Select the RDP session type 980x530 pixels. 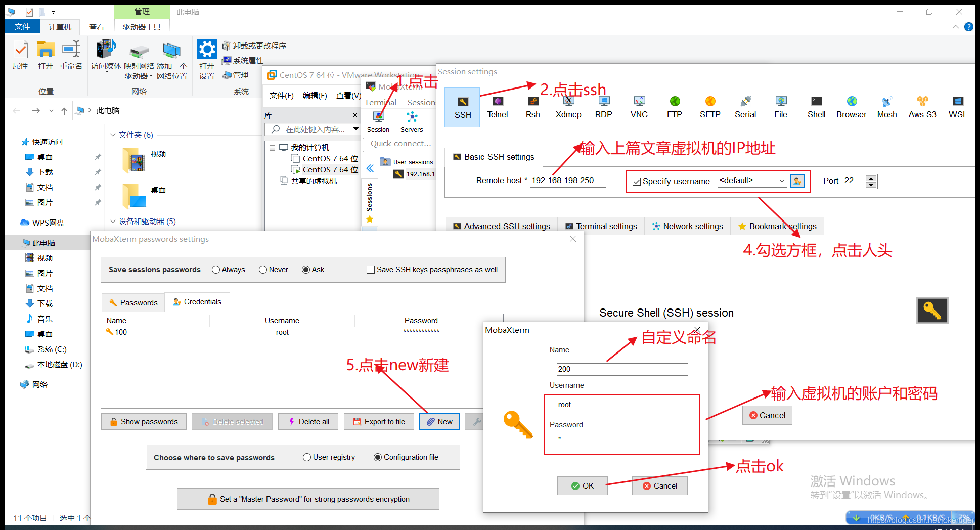tap(604, 107)
